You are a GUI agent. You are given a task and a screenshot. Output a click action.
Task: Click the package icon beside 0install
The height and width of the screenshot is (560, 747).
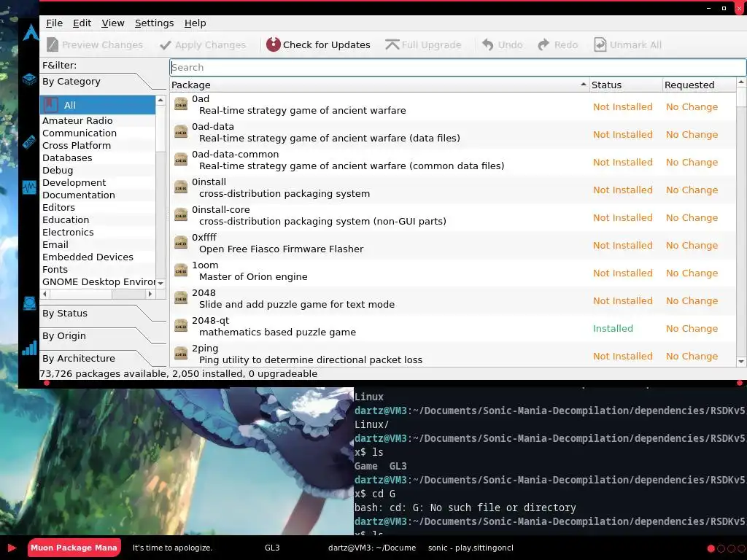(x=181, y=187)
